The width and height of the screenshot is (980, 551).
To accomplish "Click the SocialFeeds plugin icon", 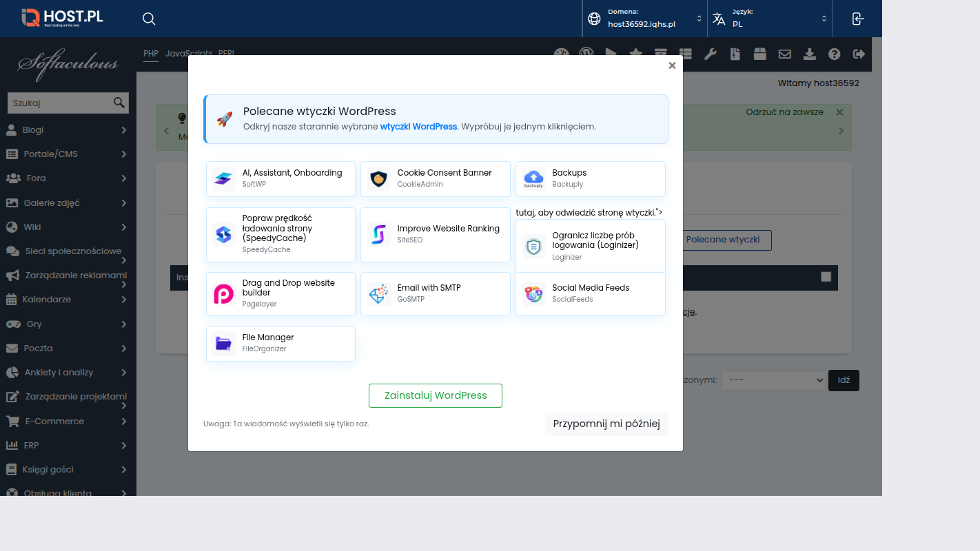I will pos(533,293).
